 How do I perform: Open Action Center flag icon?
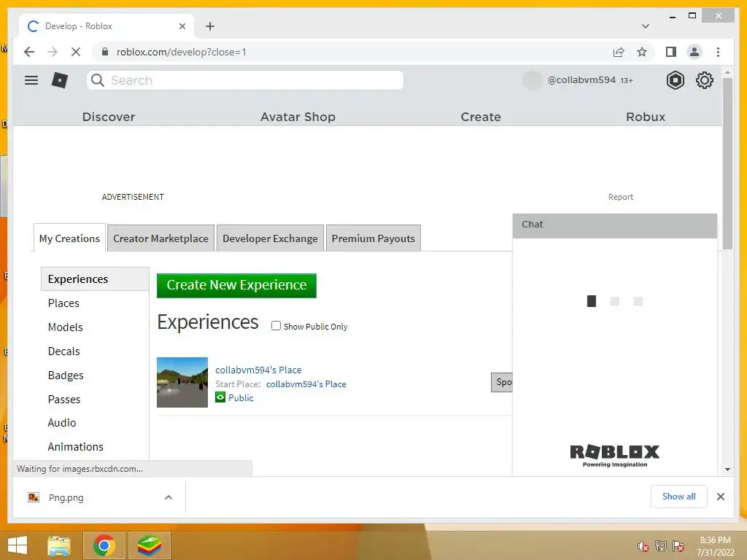click(678, 546)
